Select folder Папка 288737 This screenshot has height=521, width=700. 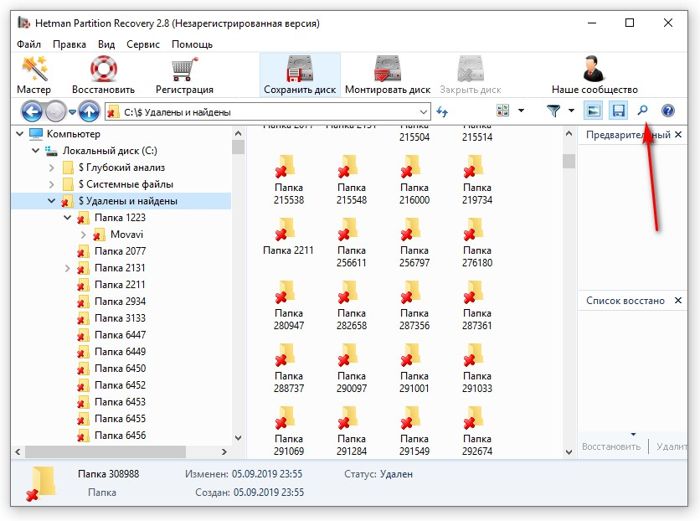tap(288, 368)
